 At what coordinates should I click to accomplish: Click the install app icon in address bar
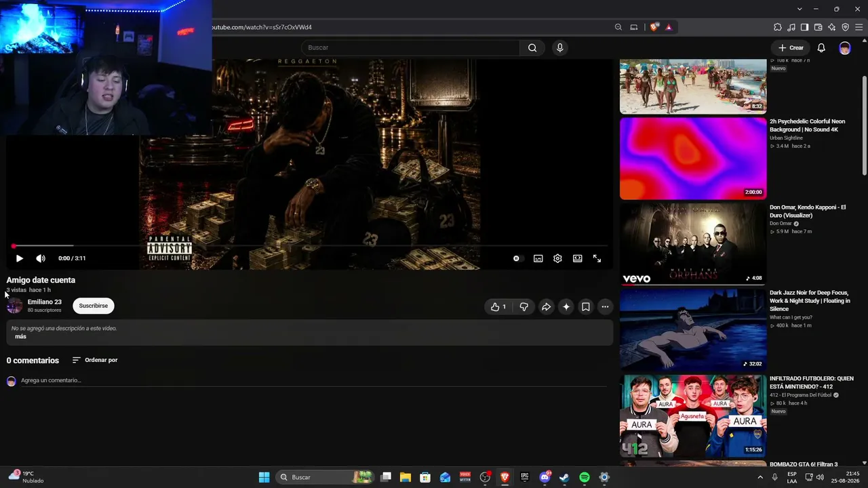[634, 27]
